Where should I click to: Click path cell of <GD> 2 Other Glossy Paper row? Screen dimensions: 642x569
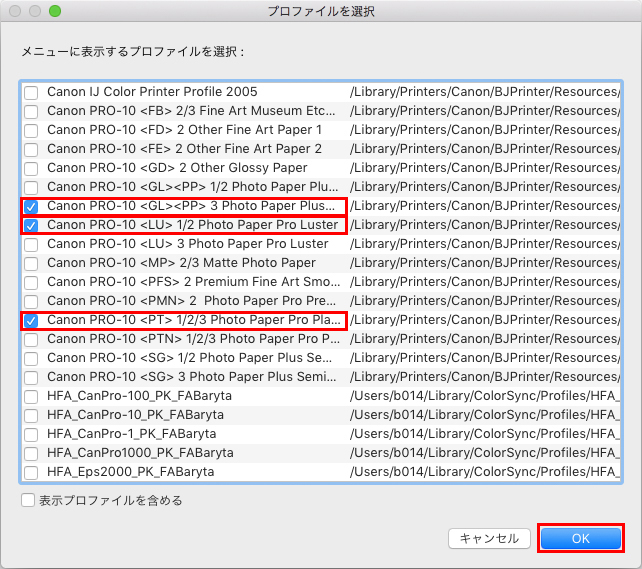click(x=485, y=168)
